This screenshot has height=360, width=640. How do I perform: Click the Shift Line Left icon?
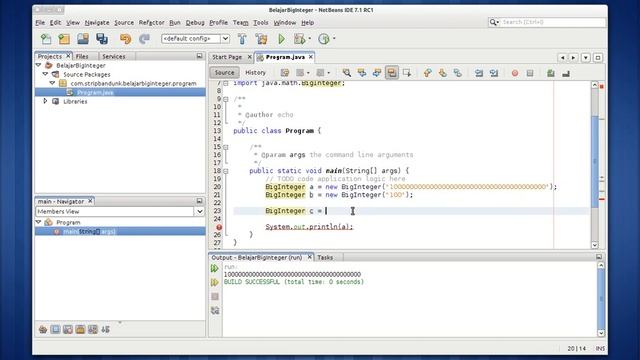coord(479,73)
